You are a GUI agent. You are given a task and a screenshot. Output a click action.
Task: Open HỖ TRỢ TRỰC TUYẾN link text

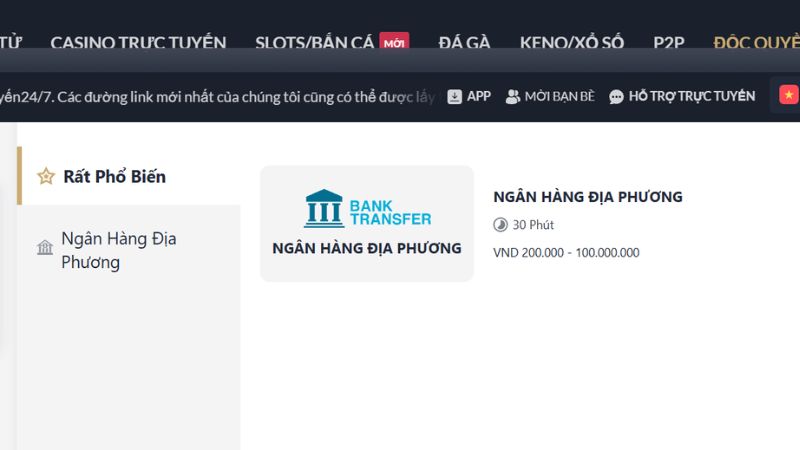pos(691,97)
